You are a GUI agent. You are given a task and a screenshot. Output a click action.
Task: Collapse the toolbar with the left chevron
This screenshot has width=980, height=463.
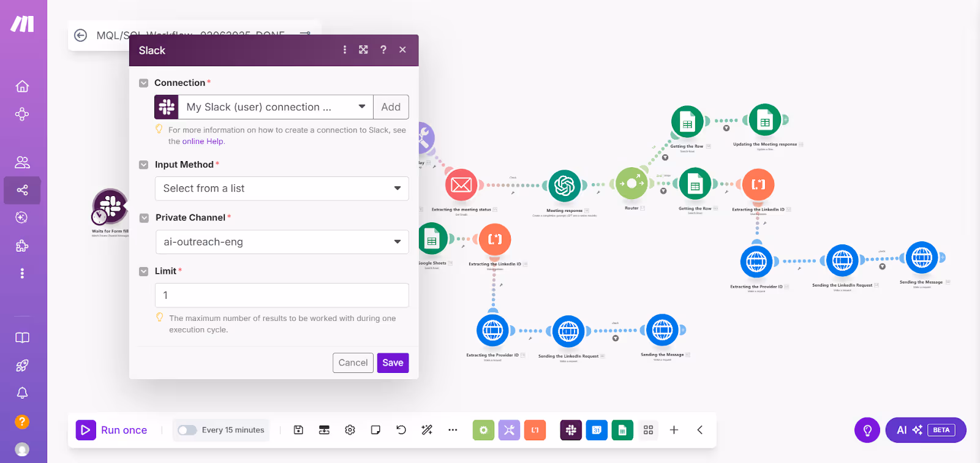click(699, 430)
